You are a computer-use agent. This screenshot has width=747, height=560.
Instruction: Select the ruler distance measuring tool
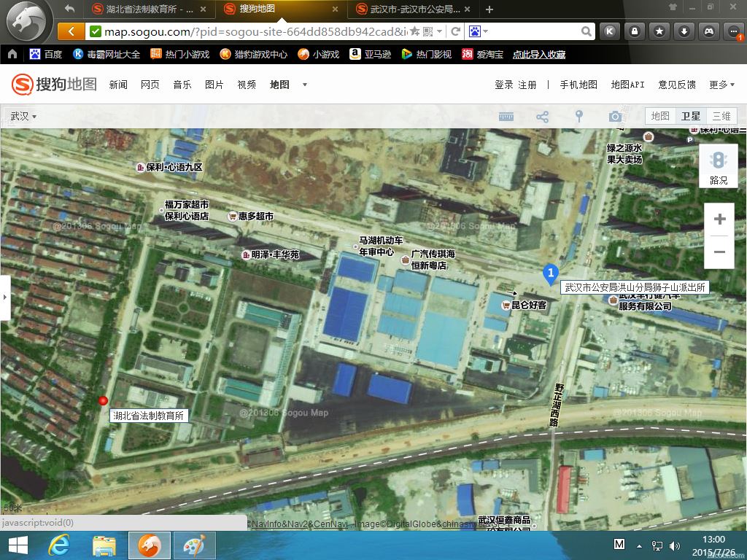pyautogui.click(x=506, y=117)
